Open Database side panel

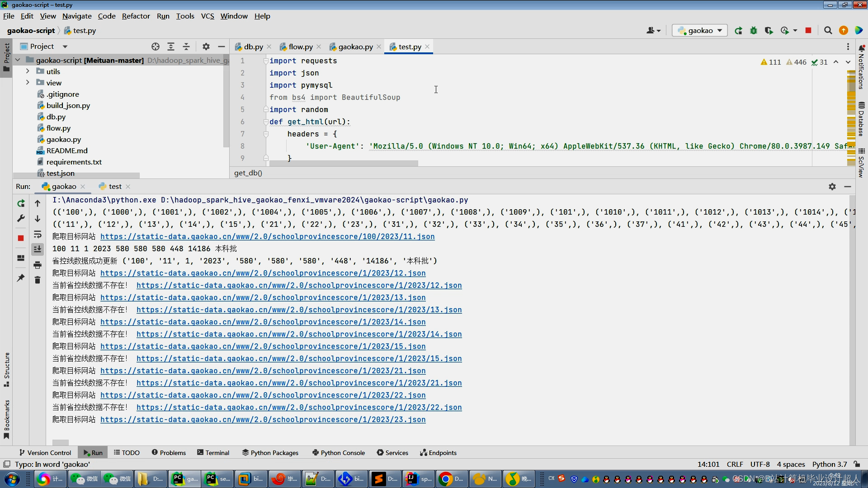pos(862,119)
